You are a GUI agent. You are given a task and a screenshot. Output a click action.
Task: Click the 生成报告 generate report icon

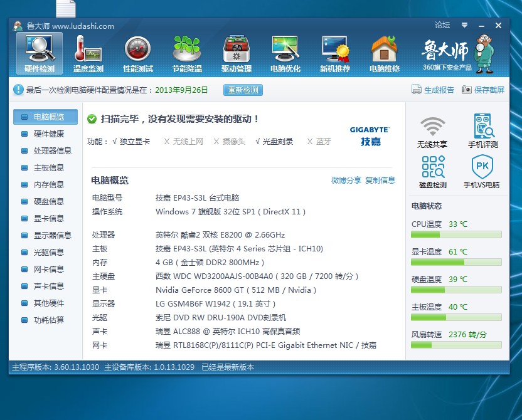click(416, 89)
